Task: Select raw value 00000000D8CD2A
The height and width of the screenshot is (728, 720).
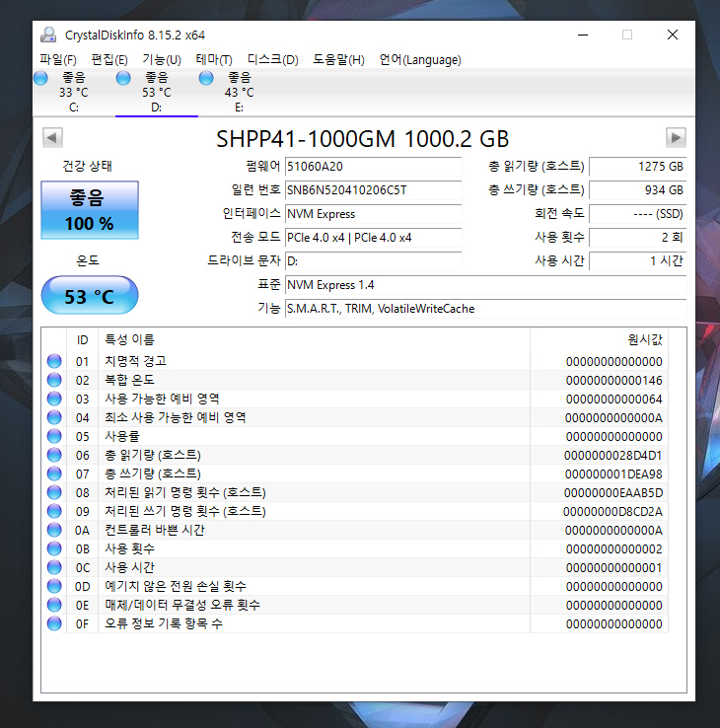Action: tap(612, 512)
